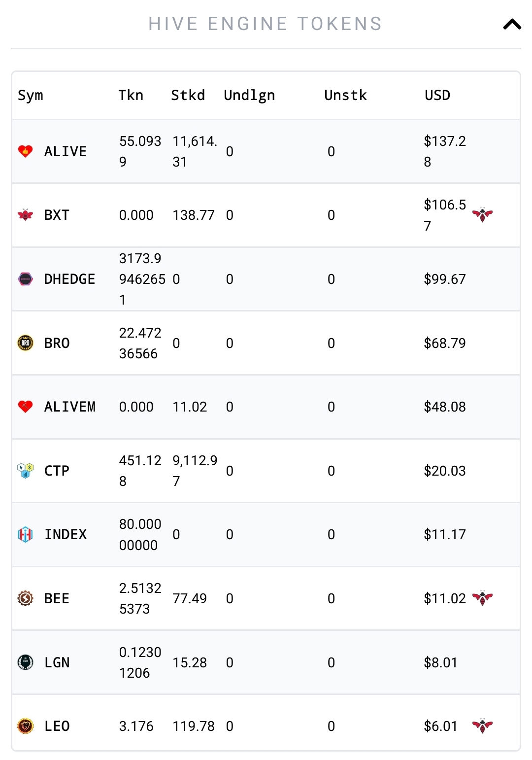
Task: Open bee icon beside BXT USD value
Action: pos(482,214)
